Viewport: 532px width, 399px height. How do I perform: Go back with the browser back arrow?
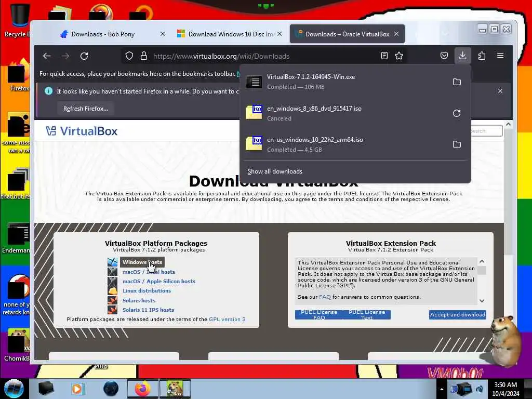[47, 56]
